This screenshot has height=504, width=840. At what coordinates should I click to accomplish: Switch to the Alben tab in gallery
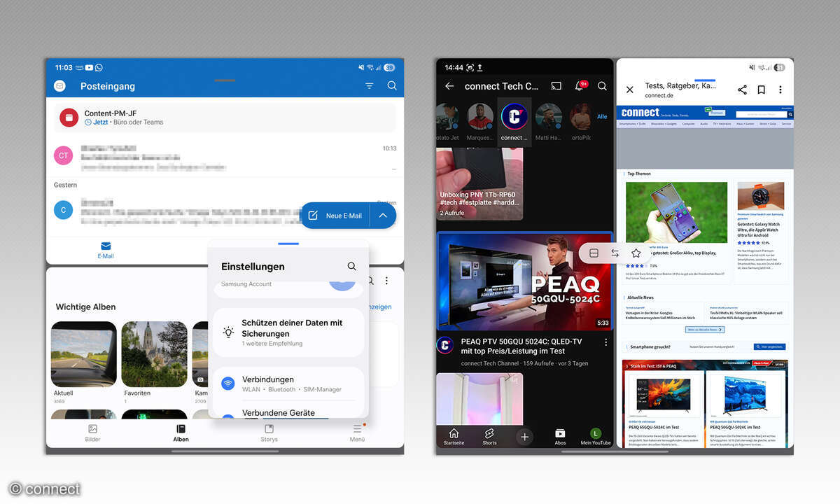[181, 433]
